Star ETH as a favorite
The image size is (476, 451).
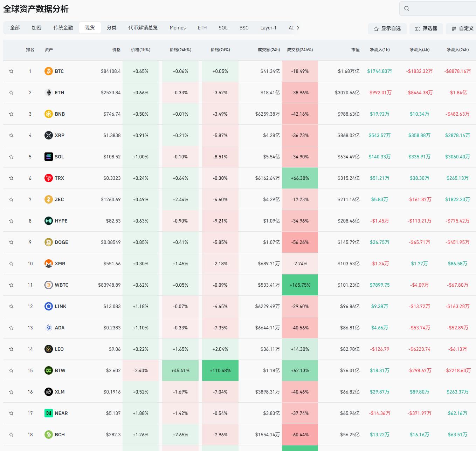11,93
